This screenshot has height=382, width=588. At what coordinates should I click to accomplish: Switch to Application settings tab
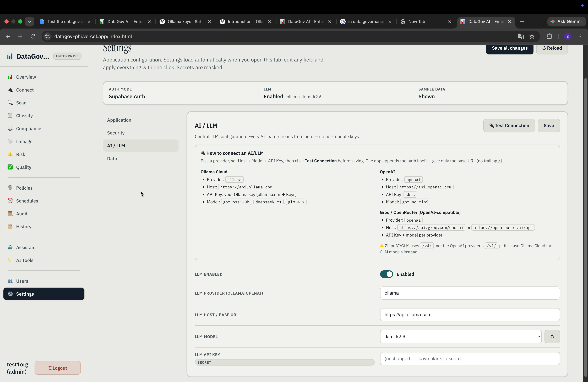(x=141, y=120)
